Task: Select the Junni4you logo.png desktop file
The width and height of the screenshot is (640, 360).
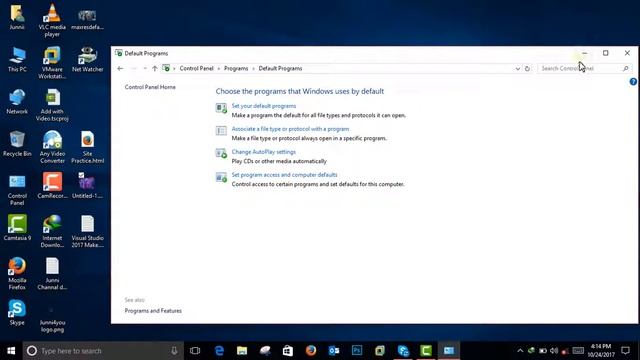Action: pyautogui.click(x=52, y=320)
